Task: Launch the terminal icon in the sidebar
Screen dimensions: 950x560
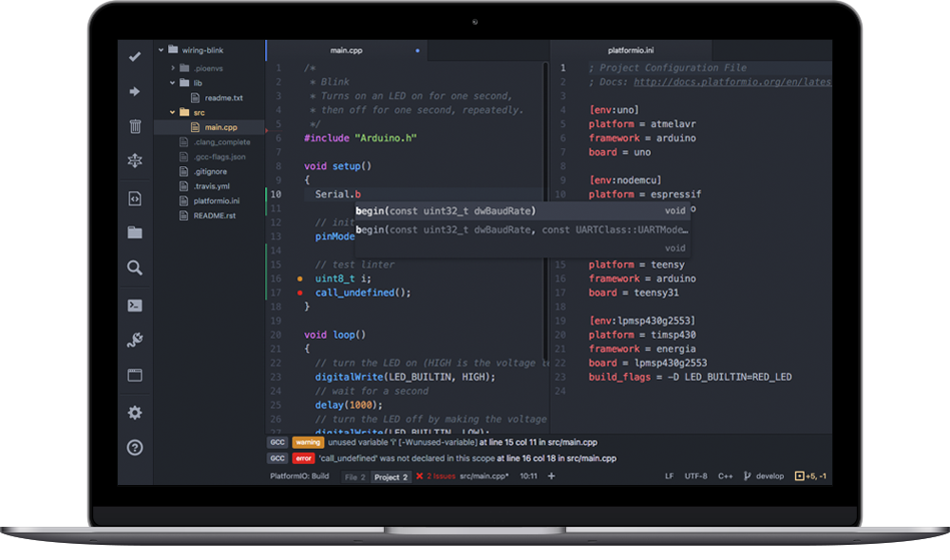Action: point(134,305)
